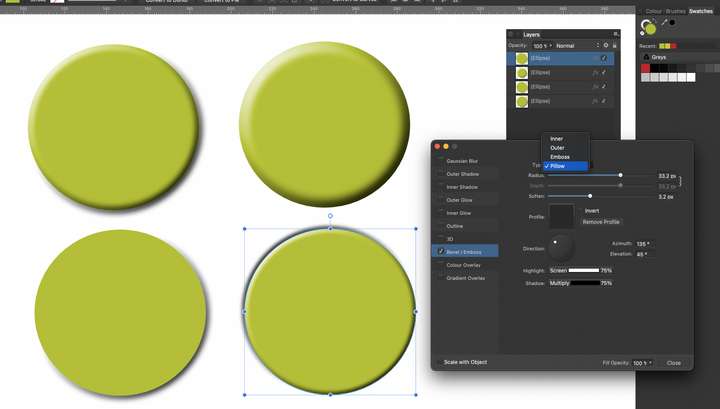
Task: Pick the orange recent colour swatch
Action: 668,46
